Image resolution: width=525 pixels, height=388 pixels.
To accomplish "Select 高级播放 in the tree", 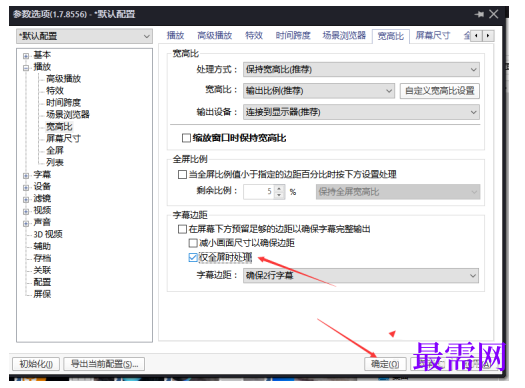I will pos(63,79).
